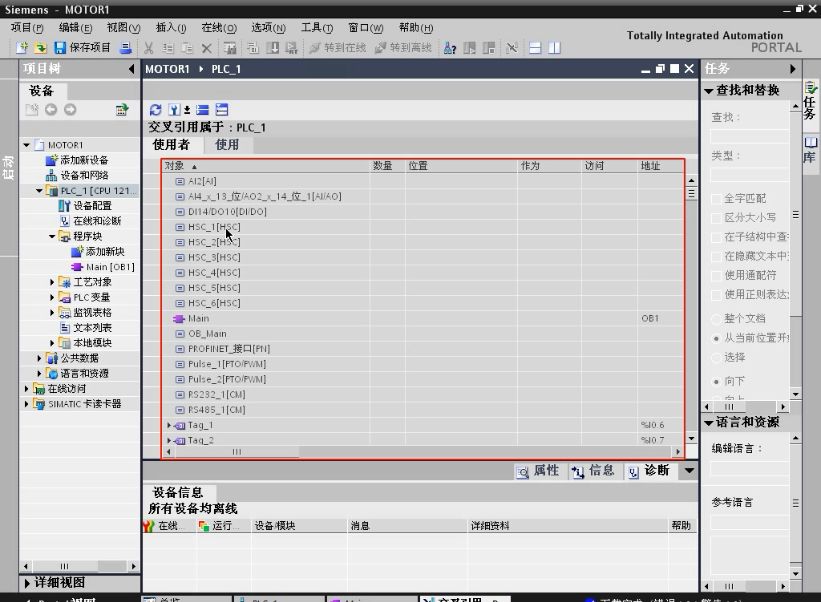Select 设备配置 tree item
Screen dimensions: 821x602
click(85, 206)
